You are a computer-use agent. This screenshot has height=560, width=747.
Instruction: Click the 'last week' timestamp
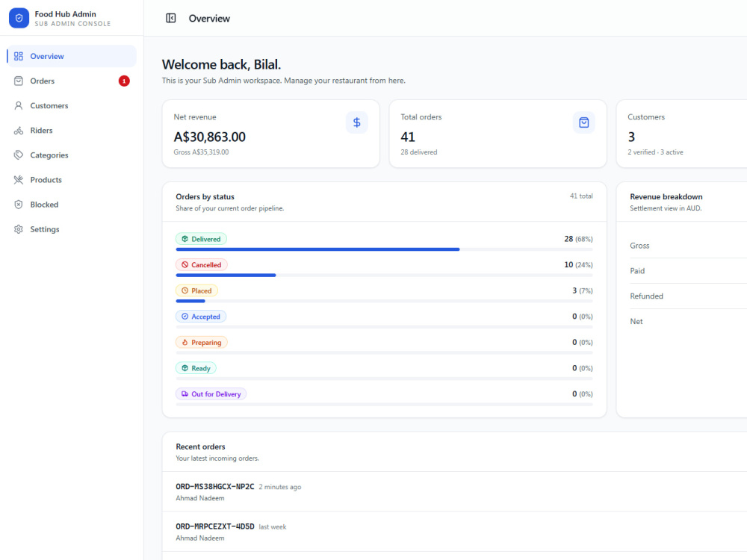click(273, 527)
